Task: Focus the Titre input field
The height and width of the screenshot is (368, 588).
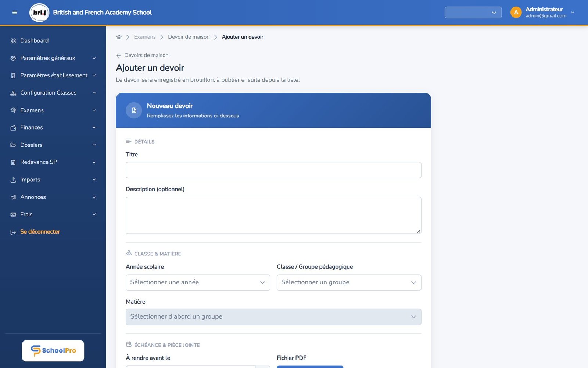Action: 273,170
